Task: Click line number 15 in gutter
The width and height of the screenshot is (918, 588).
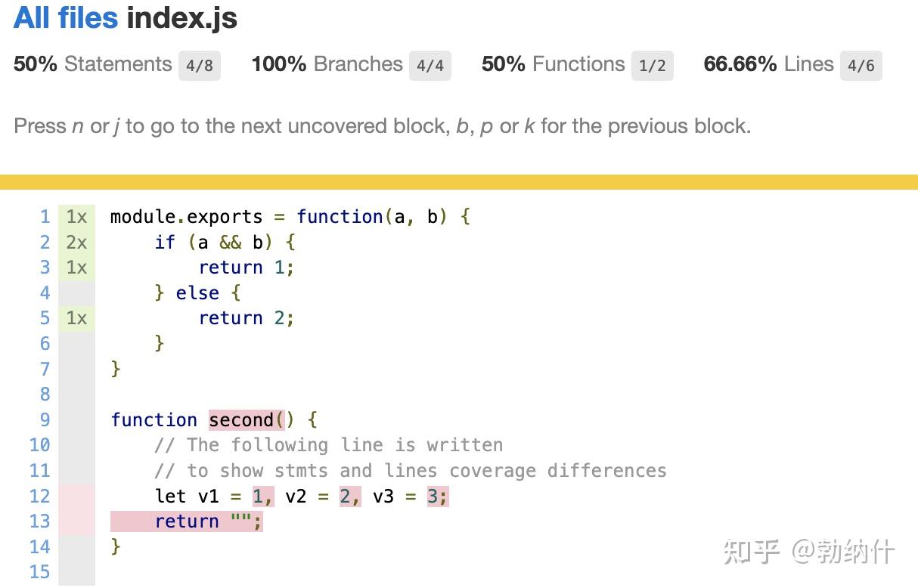Action: [x=40, y=572]
